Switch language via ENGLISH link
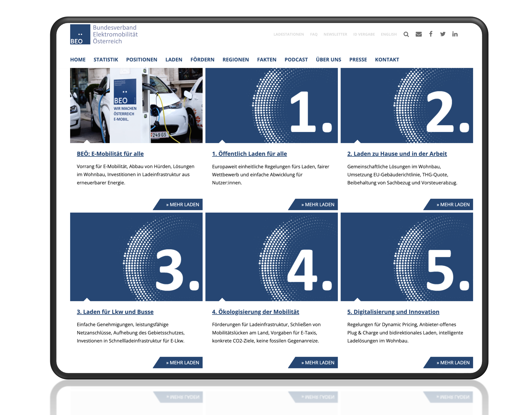Screen dimensions: 532x415 tap(389, 34)
